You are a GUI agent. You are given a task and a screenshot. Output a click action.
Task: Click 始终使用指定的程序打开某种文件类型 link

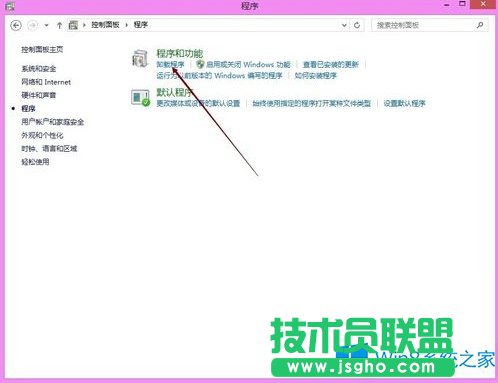coord(312,104)
